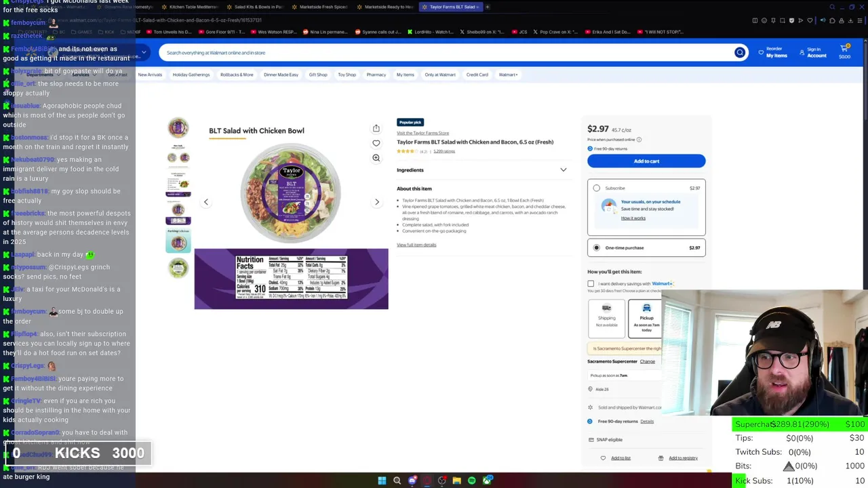Switch to Kitchen Table Mediterranean browser tab
The width and height of the screenshot is (868, 488).
point(191,7)
